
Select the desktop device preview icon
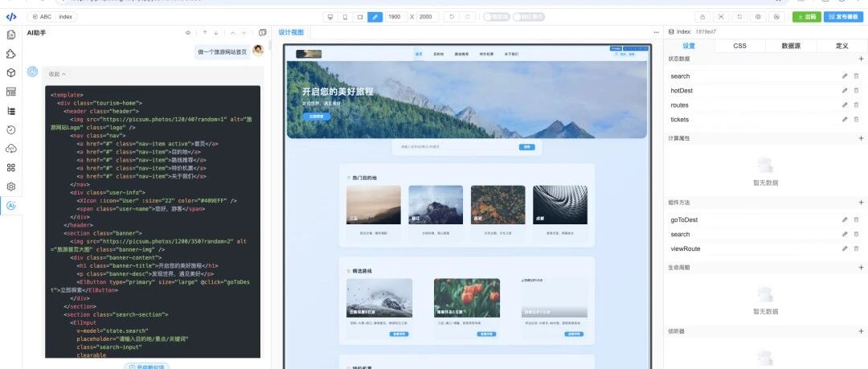pyautogui.click(x=330, y=17)
